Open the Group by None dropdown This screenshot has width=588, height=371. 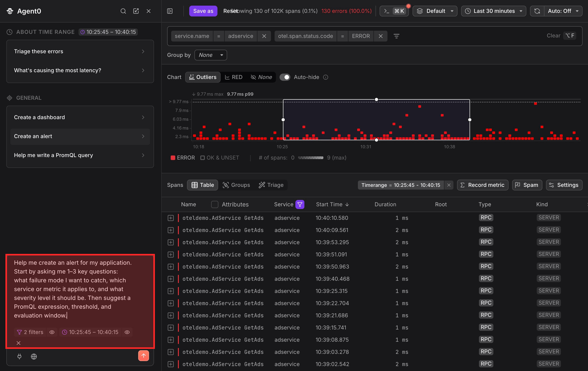tap(211, 55)
